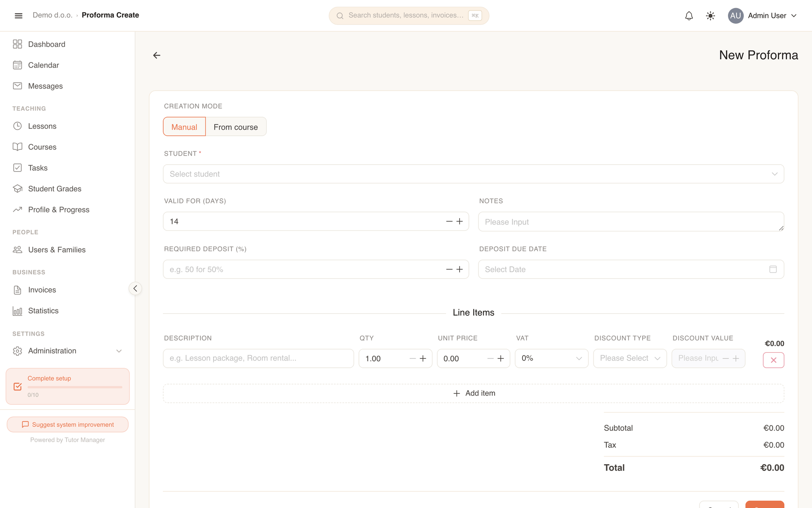Navigate to Invoices page
Screen dimensions: 812x508
67,290
